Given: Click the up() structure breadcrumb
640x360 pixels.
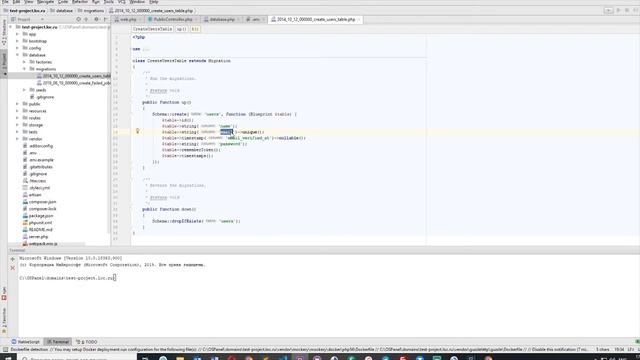Looking at the screenshot, I should (x=182, y=29).
